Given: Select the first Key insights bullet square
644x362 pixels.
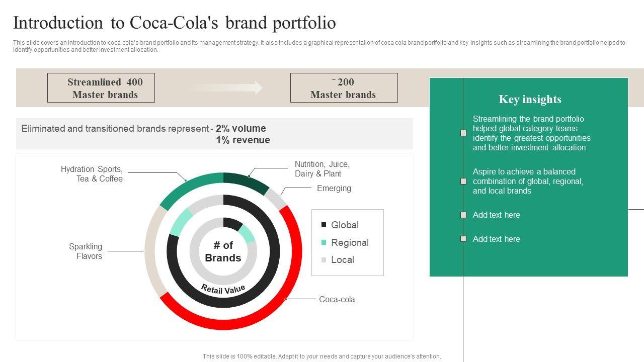Looking at the screenshot, I should tap(463, 133).
